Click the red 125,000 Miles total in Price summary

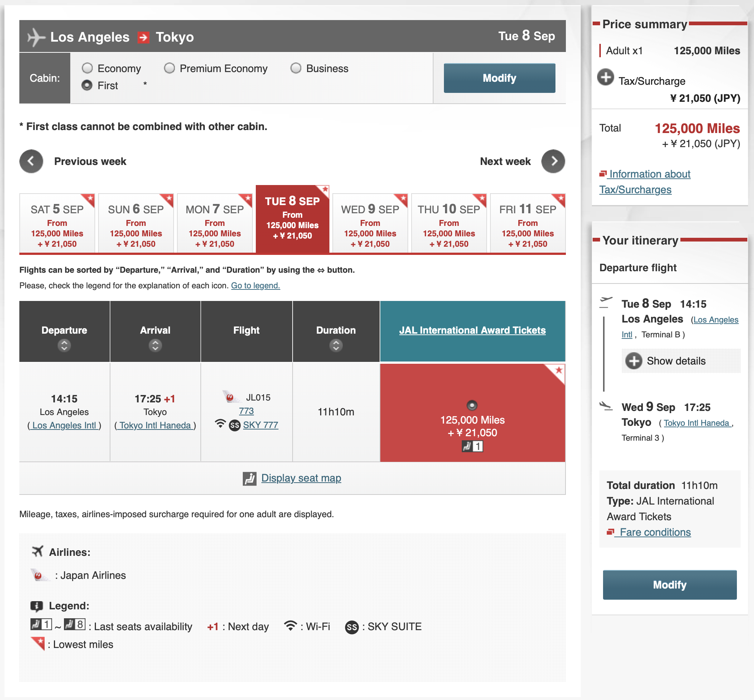(697, 129)
